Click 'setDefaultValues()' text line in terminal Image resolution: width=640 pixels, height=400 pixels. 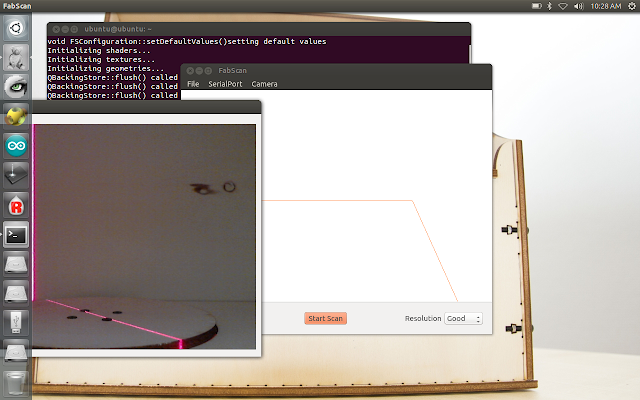click(x=187, y=42)
